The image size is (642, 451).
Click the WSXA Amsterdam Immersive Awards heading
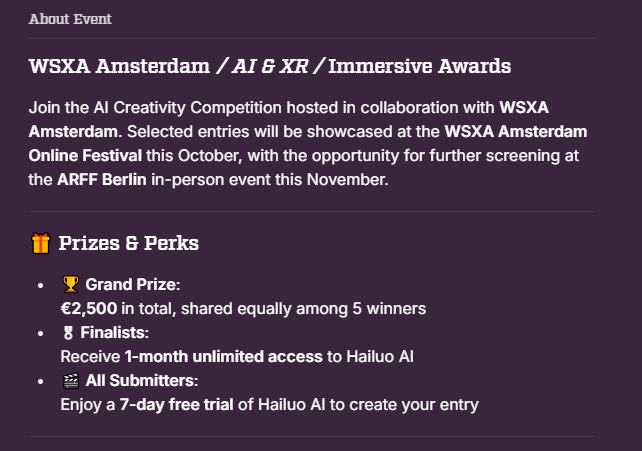coord(270,66)
